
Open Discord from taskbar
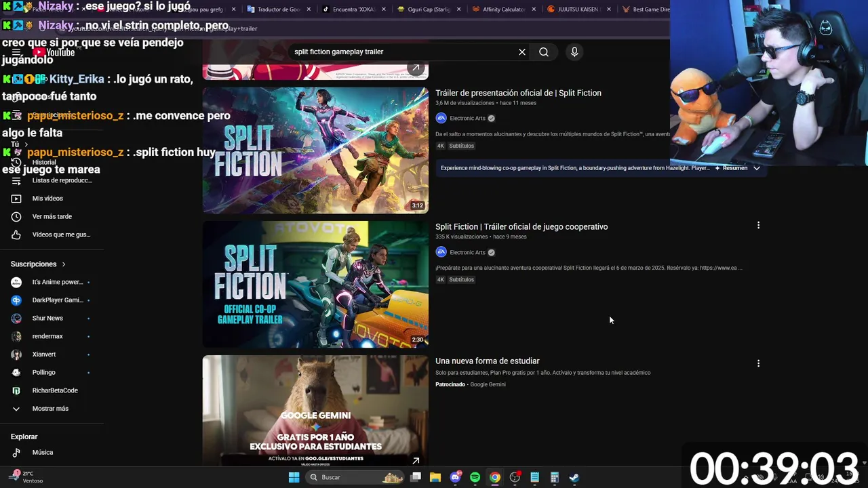(x=455, y=477)
